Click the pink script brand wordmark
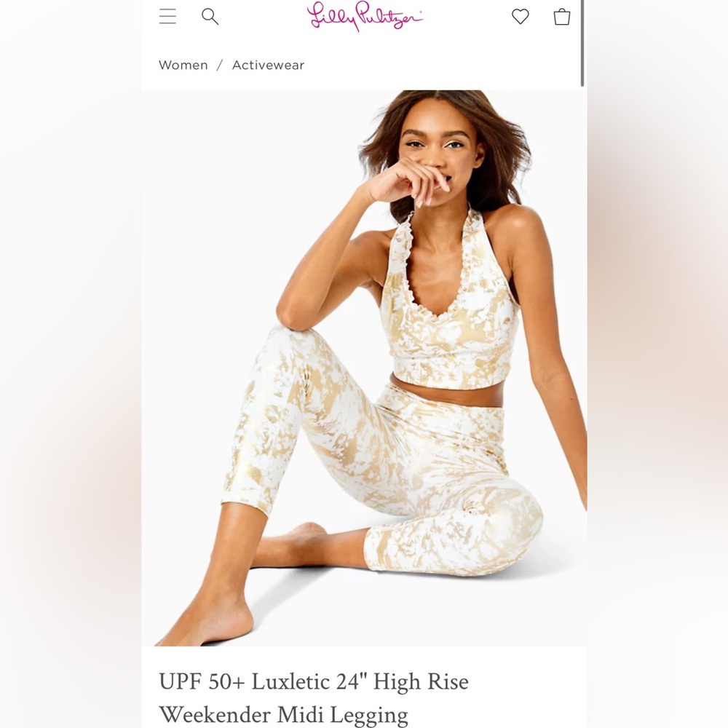Viewport: 728px width, 728px height. click(x=365, y=16)
